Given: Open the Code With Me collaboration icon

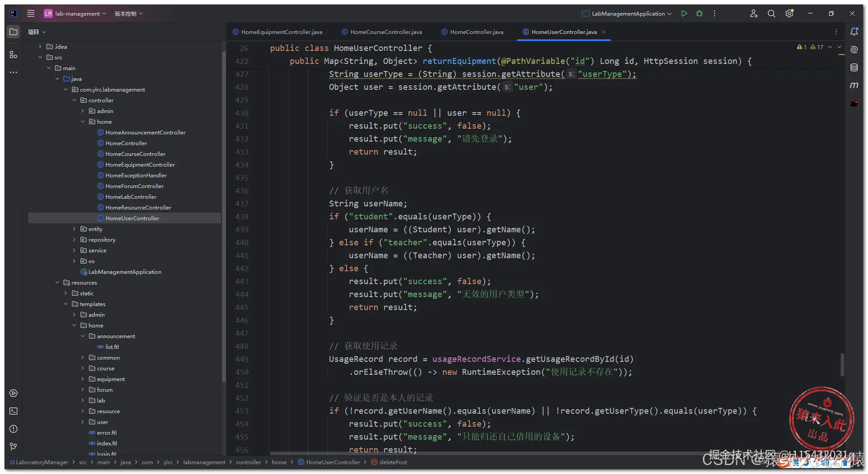Looking at the screenshot, I should pos(754,13).
